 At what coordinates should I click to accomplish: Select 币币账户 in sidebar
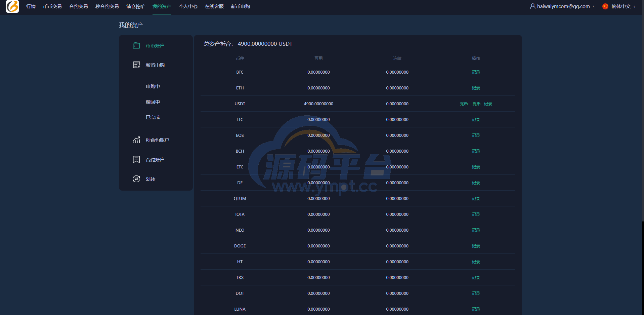(155, 46)
